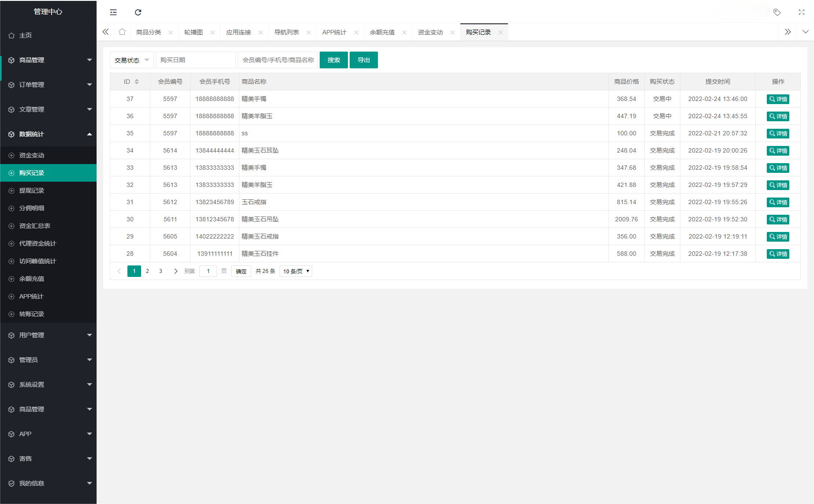Collapse the sidebar with menu fold icon
Screen dimensions: 814x504
[113, 12]
